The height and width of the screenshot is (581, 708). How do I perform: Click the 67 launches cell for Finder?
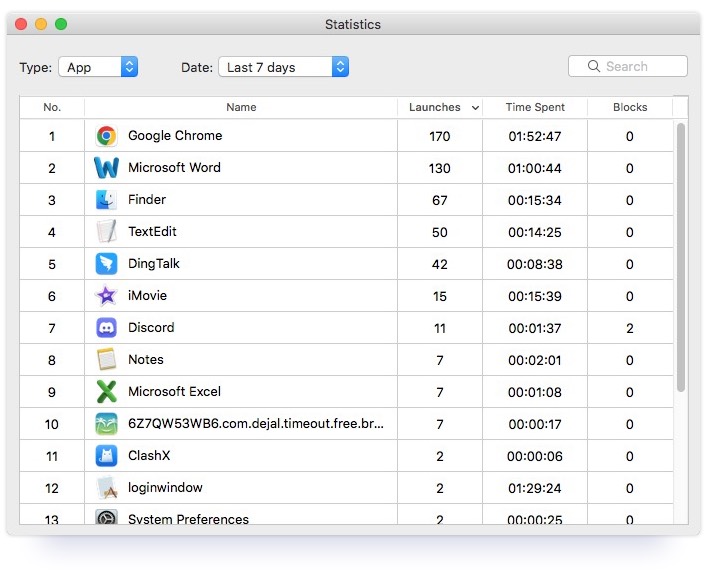pyautogui.click(x=440, y=200)
